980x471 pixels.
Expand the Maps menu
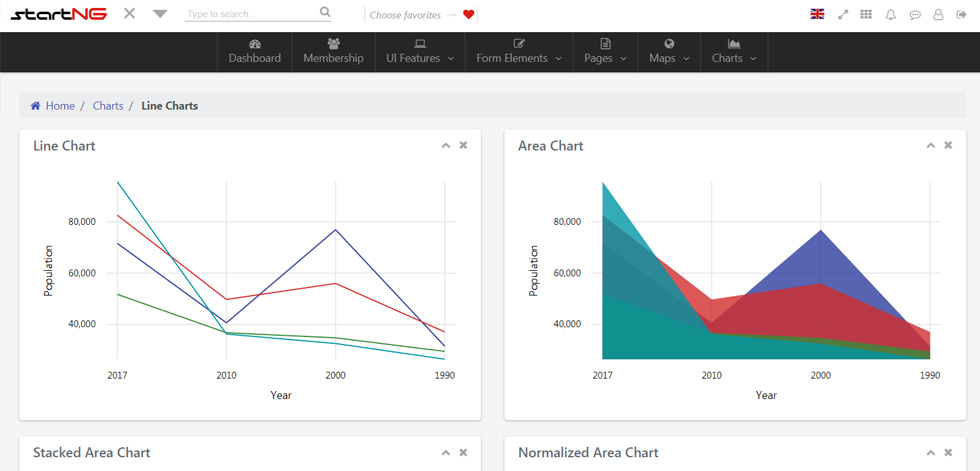pyautogui.click(x=669, y=52)
